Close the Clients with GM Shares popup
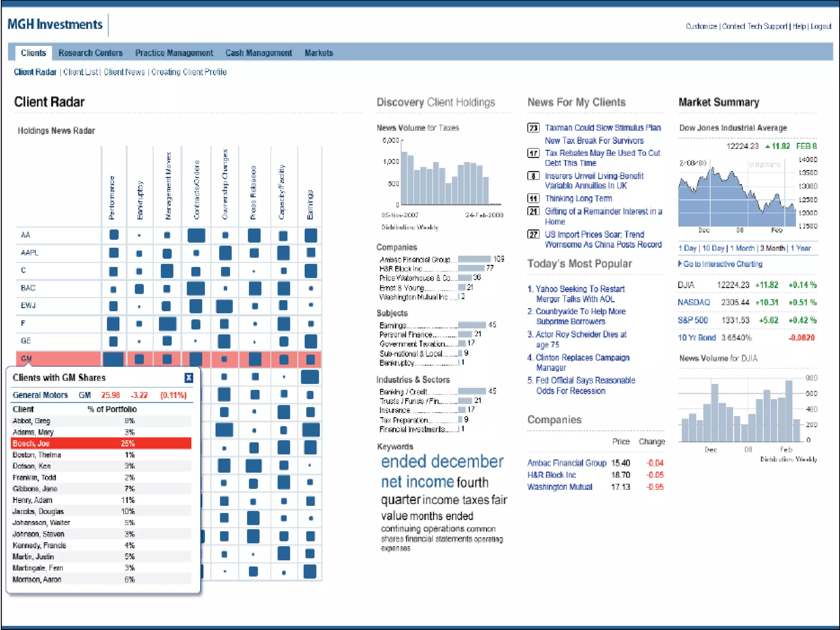The height and width of the screenshot is (630, 840). 188,378
